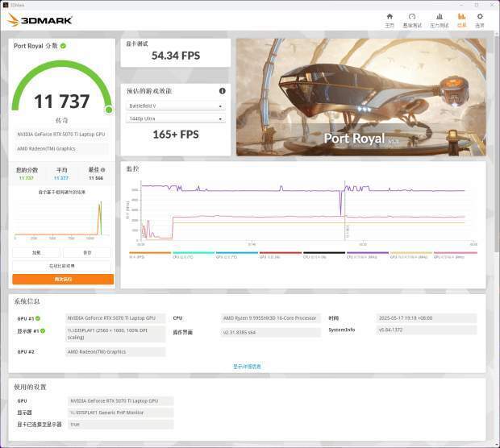500x448 pixels.
Task: Open the Options gear icon
Action: point(480,20)
